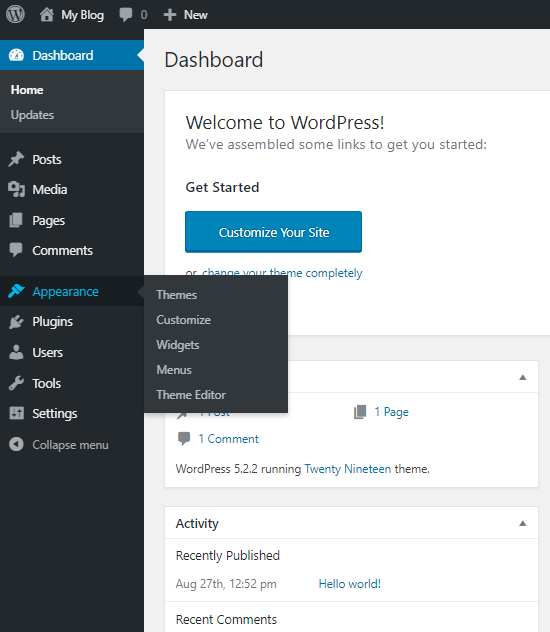Image resolution: width=550 pixels, height=632 pixels.
Task: Click the comment icon beside 1 Comment
Action: (184, 439)
